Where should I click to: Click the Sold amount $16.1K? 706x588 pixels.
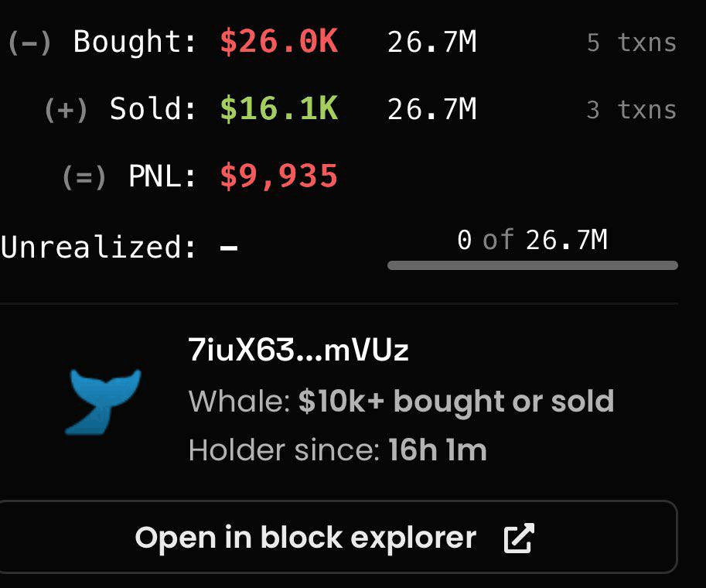(278, 109)
